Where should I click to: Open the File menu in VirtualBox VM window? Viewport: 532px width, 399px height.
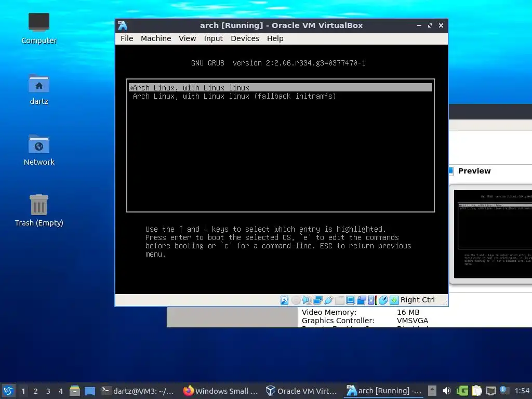tap(127, 38)
